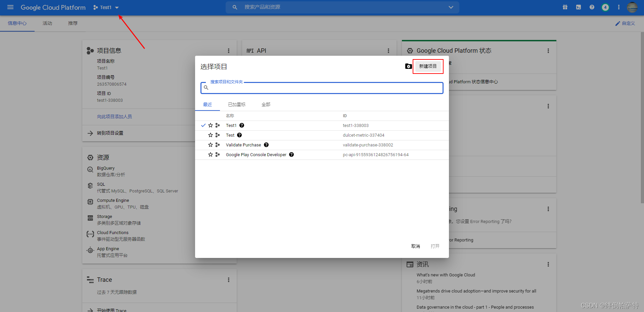Switch to the 活动 tab
The image size is (644, 312).
pyautogui.click(x=47, y=23)
